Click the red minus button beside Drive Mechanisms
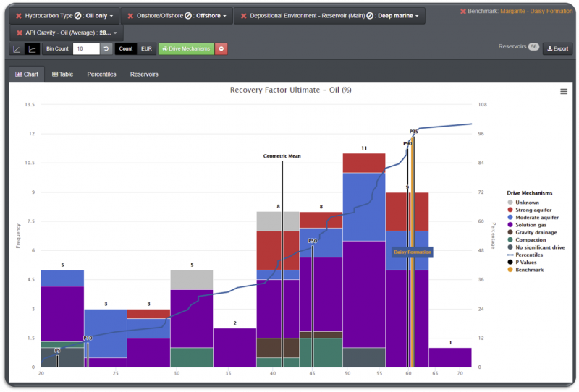The width and height of the screenshot is (579, 392). click(x=221, y=48)
